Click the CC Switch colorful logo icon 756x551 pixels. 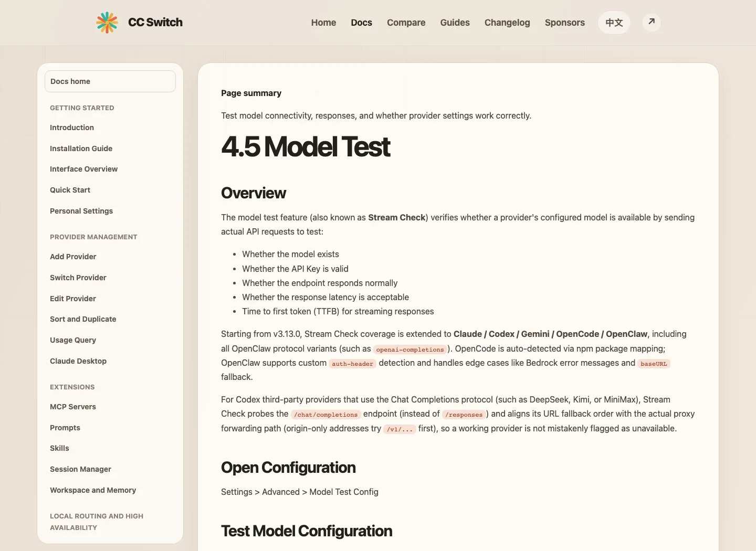(107, 23)
